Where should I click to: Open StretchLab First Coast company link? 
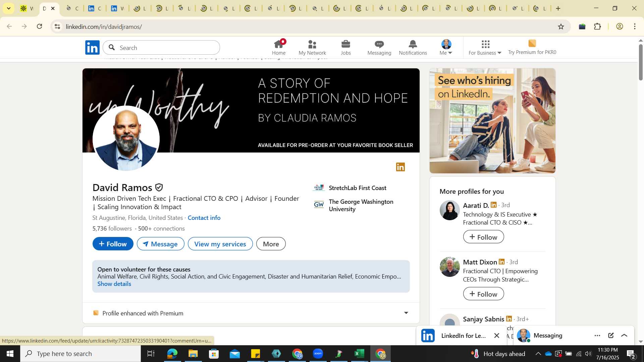pyautogui.click(x=358, y=188)
